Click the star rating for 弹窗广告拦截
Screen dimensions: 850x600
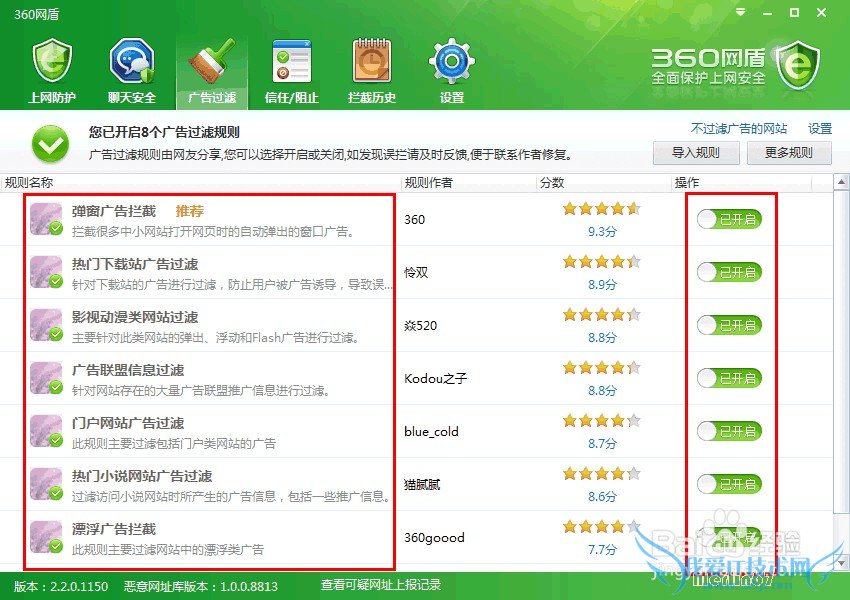[x=602, y=209]
